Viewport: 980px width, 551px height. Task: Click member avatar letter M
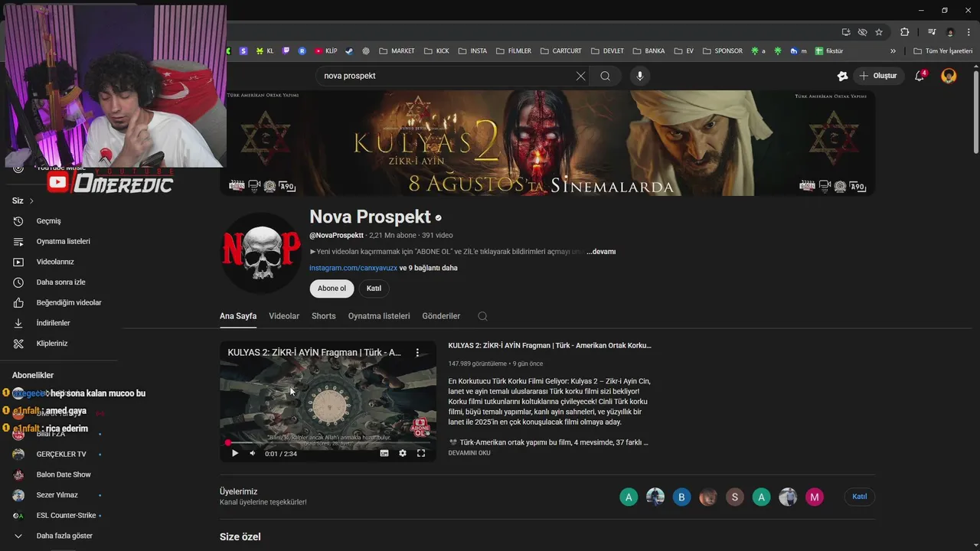(x=815, y=497)
